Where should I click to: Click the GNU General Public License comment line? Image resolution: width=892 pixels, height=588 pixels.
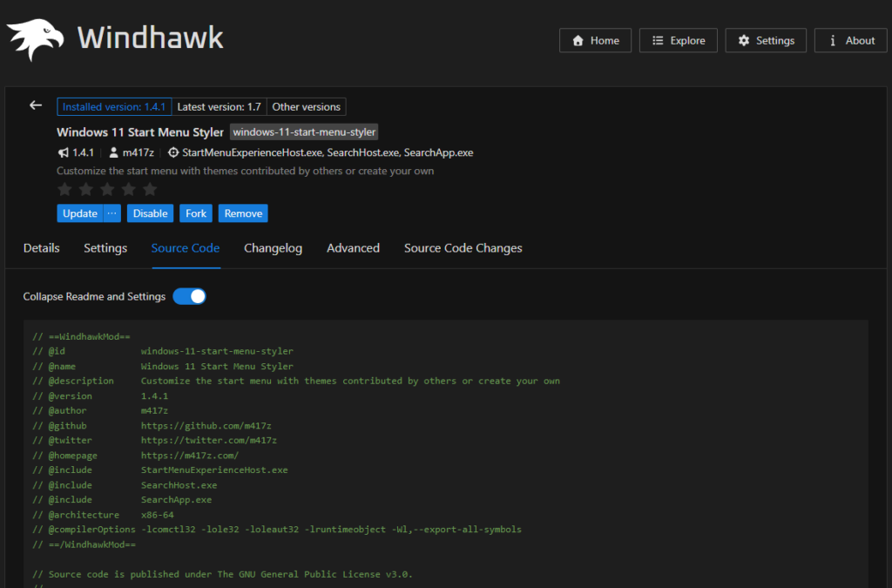point(222,574)
